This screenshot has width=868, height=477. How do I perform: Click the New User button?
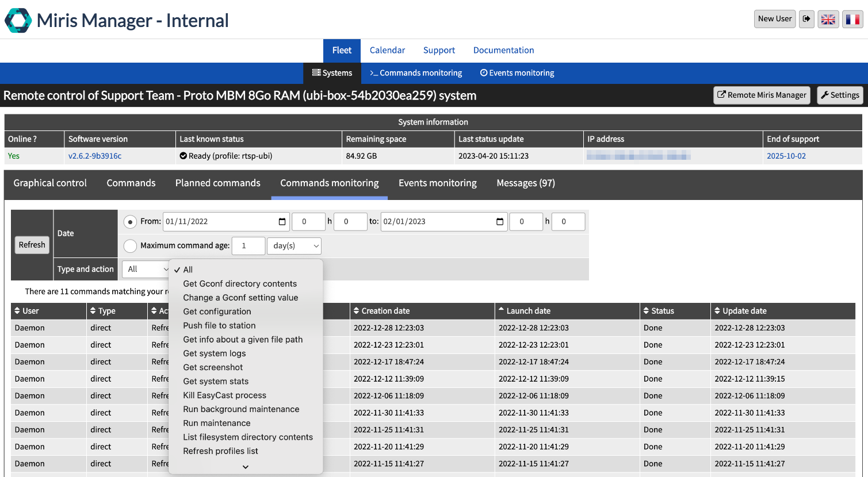click(775, 19)
